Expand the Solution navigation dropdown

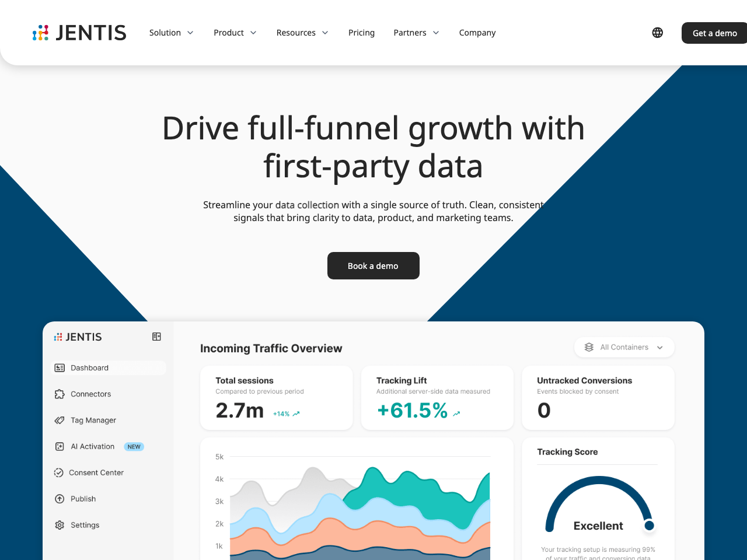(x=171, y=33)
